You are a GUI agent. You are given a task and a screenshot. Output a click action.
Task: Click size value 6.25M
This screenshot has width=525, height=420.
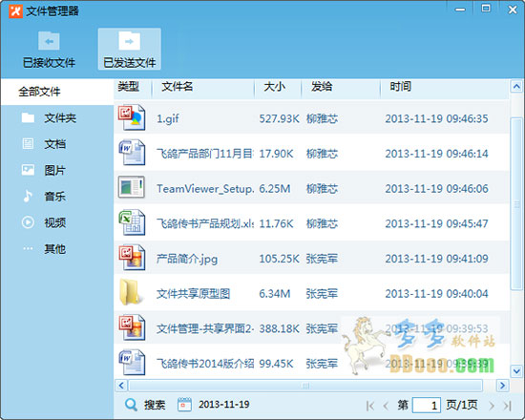(275, 189)
